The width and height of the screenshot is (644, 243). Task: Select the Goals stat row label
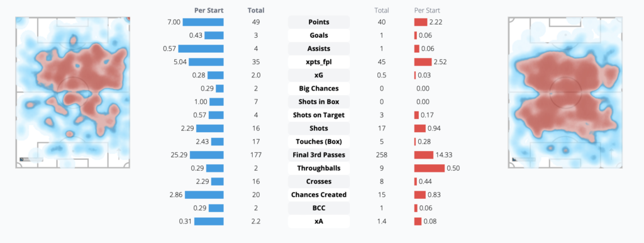(x=319, y=35)
